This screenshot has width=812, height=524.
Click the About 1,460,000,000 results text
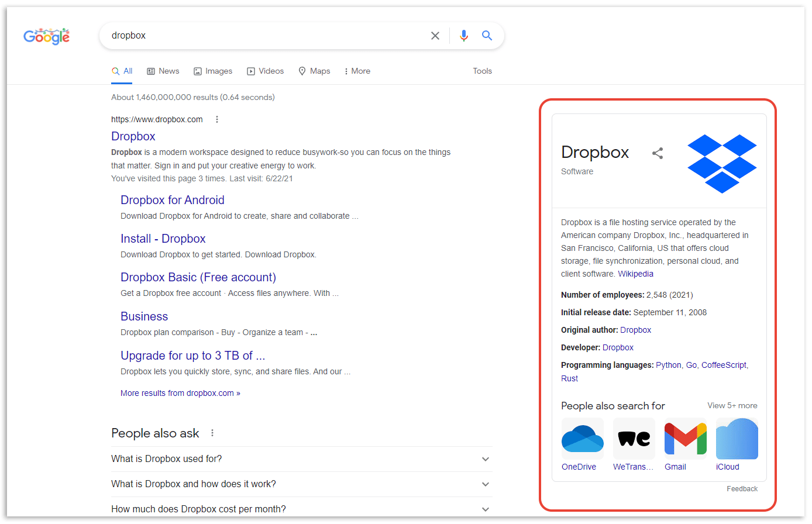(x=193, y=97)
